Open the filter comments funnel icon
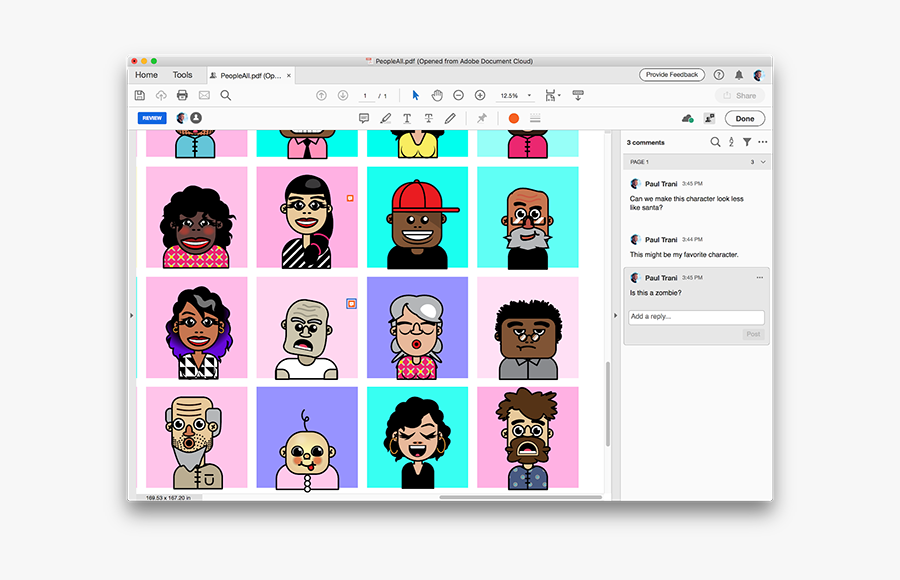 pyautogui.click(x=747, y=142)
